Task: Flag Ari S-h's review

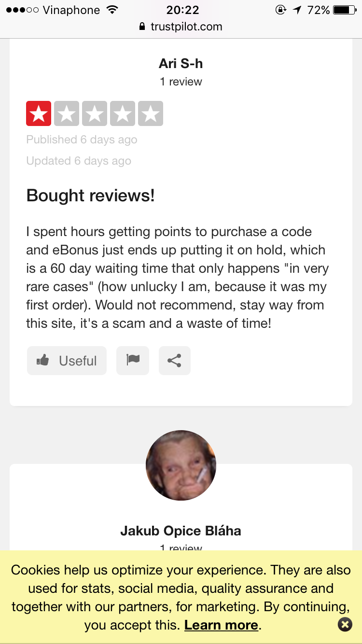Action: [133, 361]
